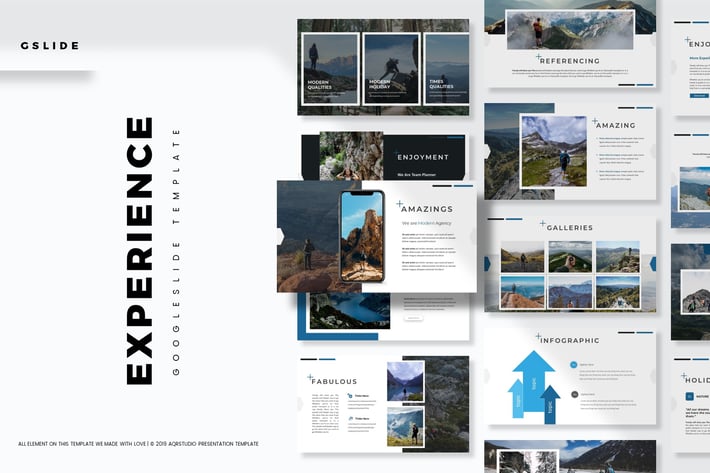This screenshot has width=710, height=473.
Task: Click the AQRSTUDIO copyright footer text
Action: coord(138,444)
